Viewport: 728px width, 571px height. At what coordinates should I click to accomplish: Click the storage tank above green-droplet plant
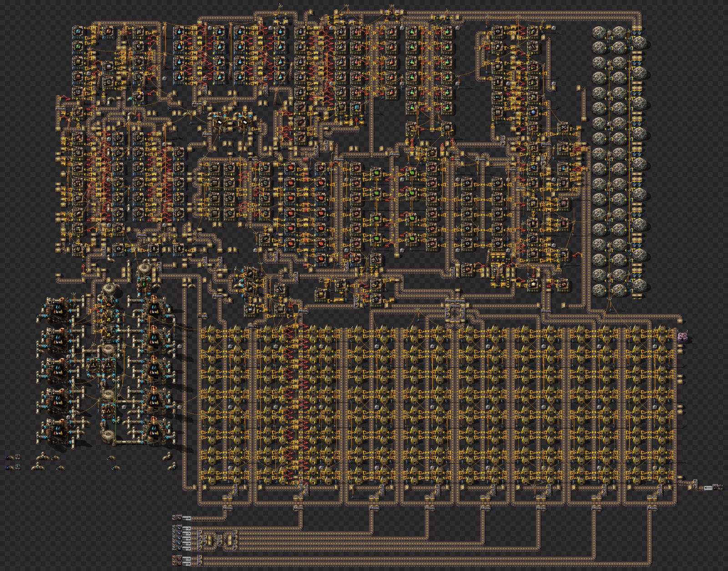coord(145,267)
